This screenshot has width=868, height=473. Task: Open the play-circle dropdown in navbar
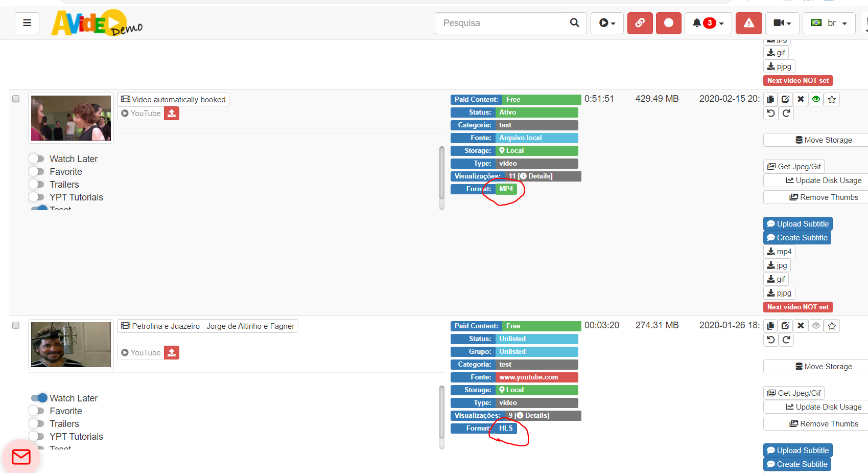(x=607, y=23)
